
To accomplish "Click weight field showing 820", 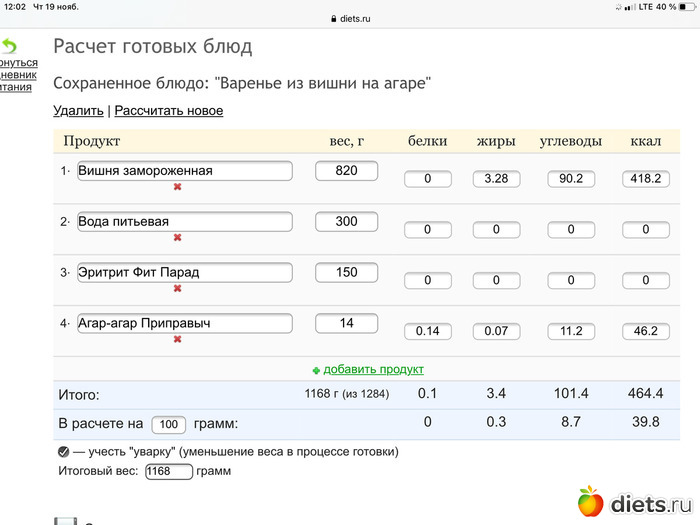I will [346, 171].
